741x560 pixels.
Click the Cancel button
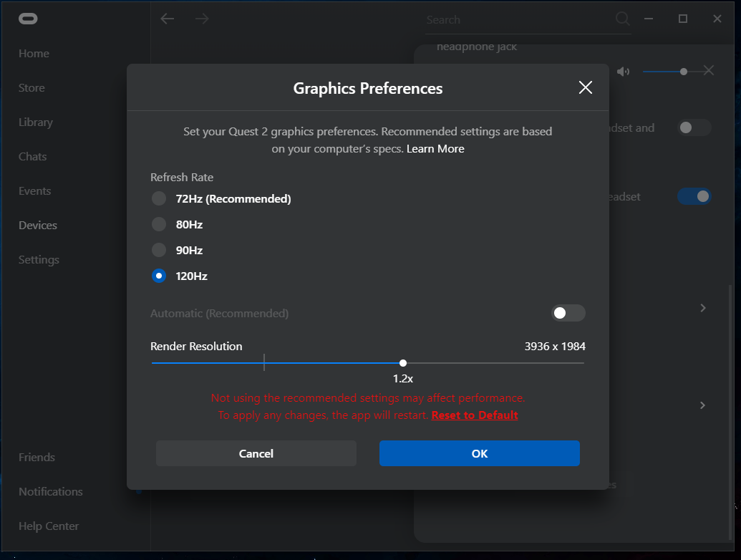click(x=256, y=454)
